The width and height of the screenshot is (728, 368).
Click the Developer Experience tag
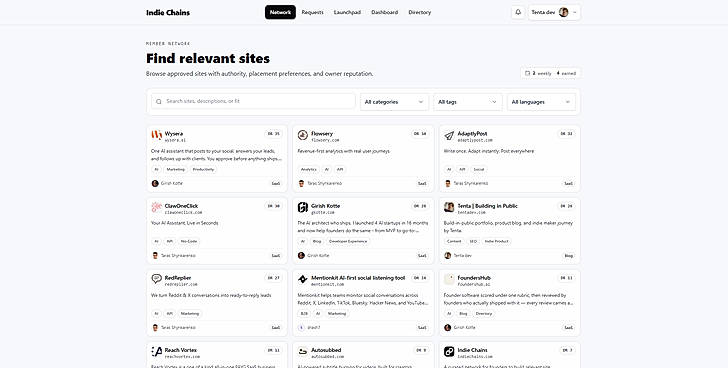tap(348, 241)
